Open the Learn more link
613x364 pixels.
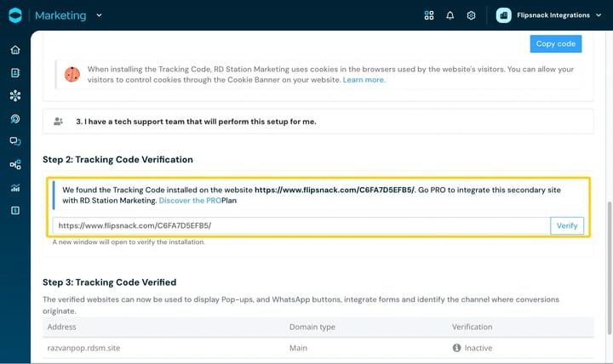364,80
